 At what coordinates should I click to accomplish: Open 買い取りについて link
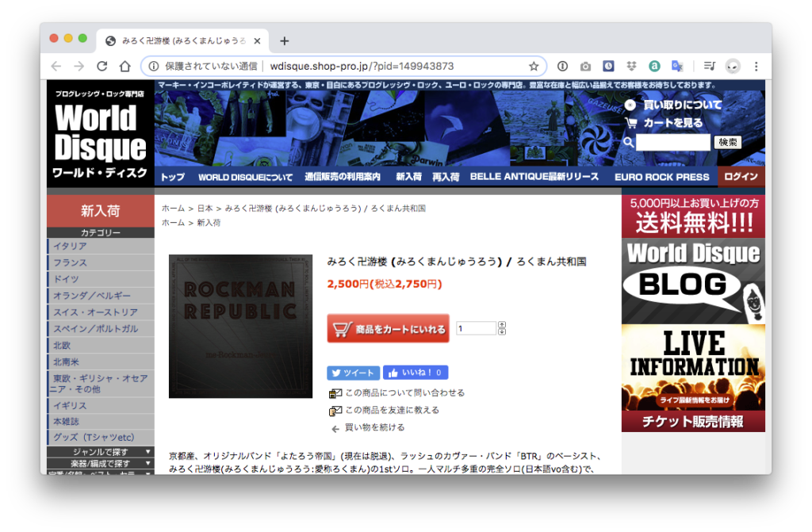click(683, 105)
